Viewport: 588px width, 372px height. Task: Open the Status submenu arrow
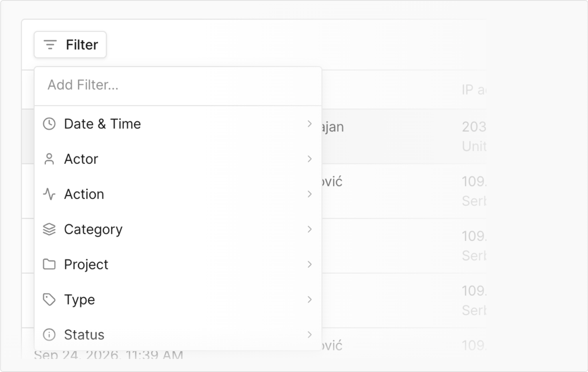click(310, 334)
